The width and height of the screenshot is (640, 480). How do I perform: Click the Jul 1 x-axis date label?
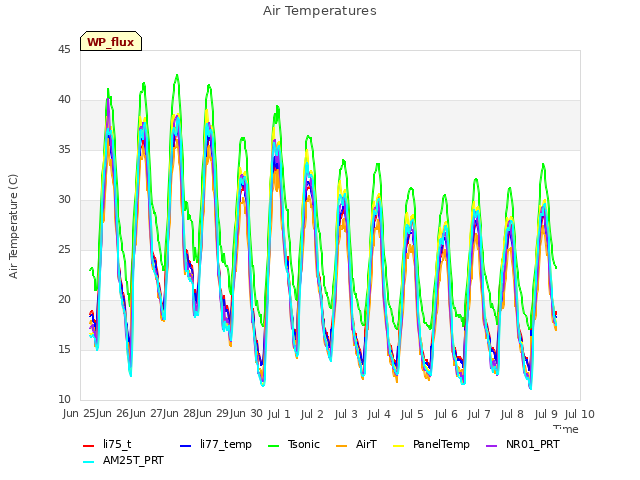click(x=279, y=414)
